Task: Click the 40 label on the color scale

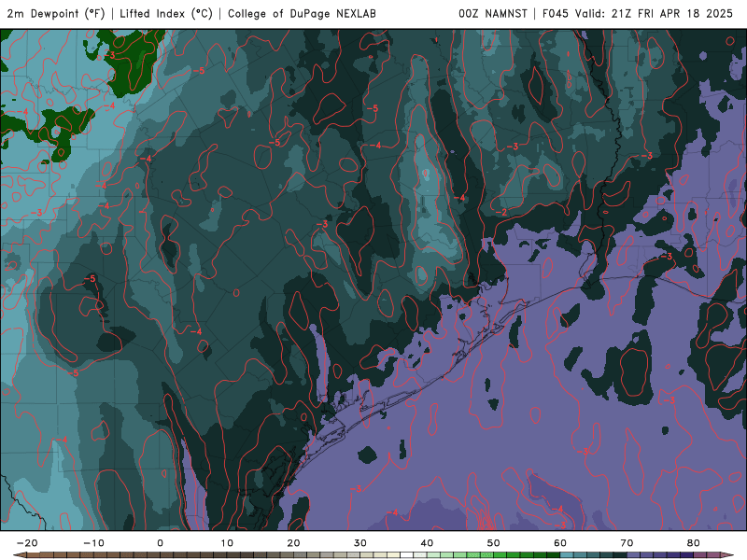Action: click(427, 543)
